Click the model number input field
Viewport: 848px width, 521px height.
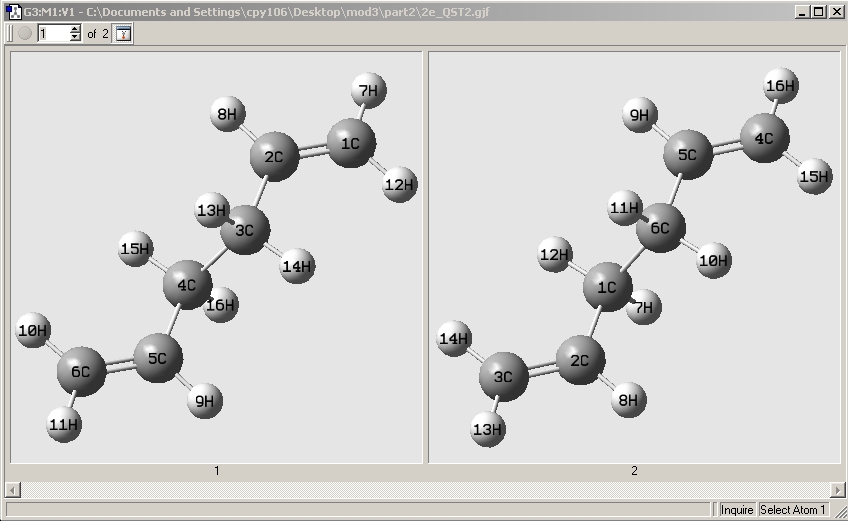tap(54, 34)
